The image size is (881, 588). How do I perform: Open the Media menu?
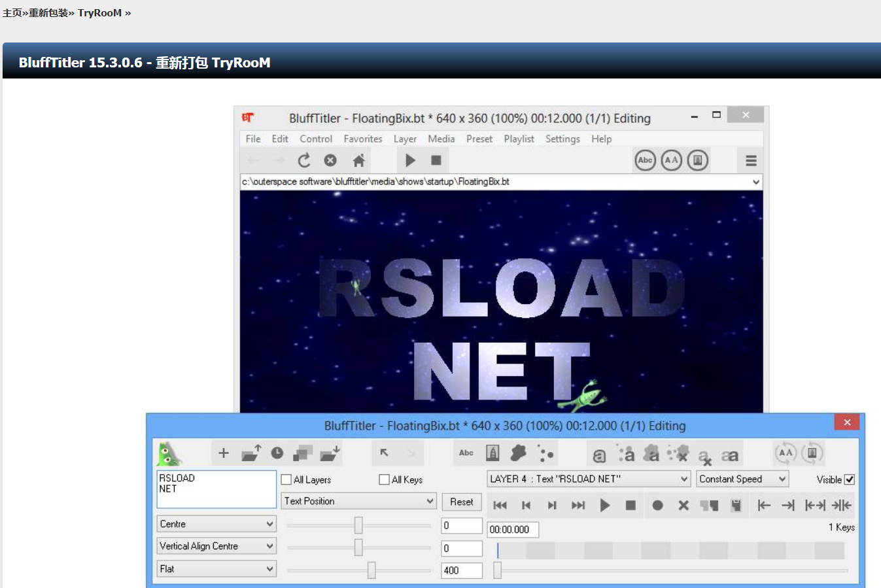441,139
